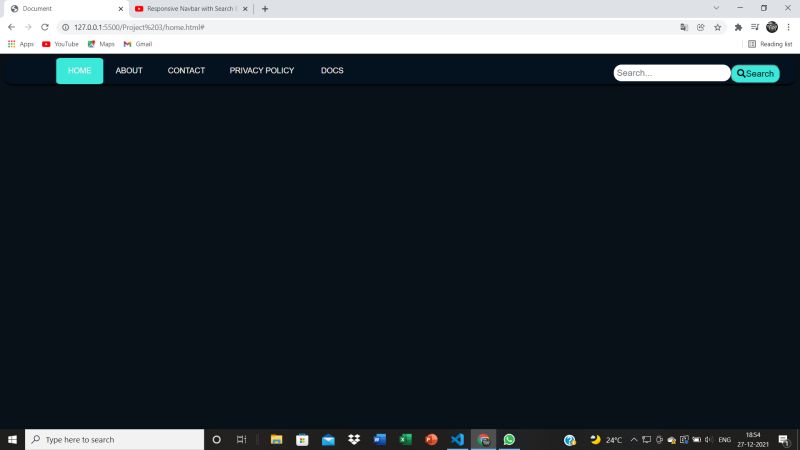This screenshot has height=450, width=800.
Task: Show hidden system tray icons
Action: coord(634,439)
